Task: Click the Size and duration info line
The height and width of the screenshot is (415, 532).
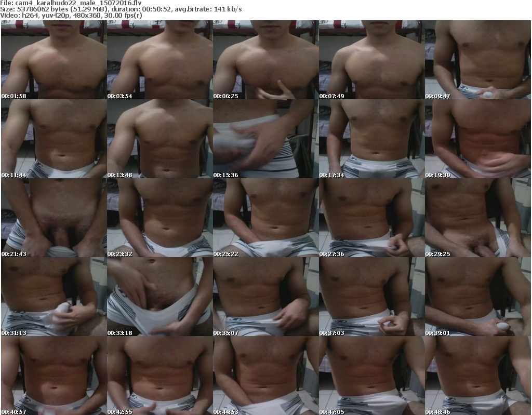Action: pyautogui.click(x=121, y=9)
